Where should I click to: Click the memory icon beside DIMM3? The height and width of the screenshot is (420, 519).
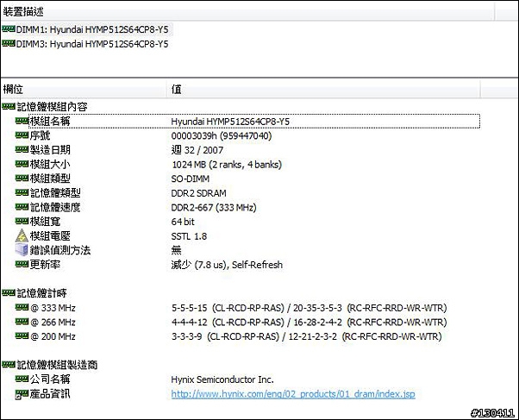click(9, 43)
